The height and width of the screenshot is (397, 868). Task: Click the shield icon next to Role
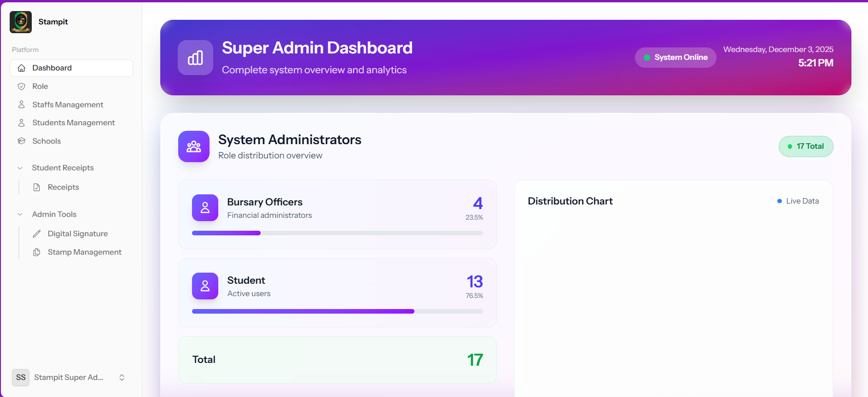click(x=21, y=86)
